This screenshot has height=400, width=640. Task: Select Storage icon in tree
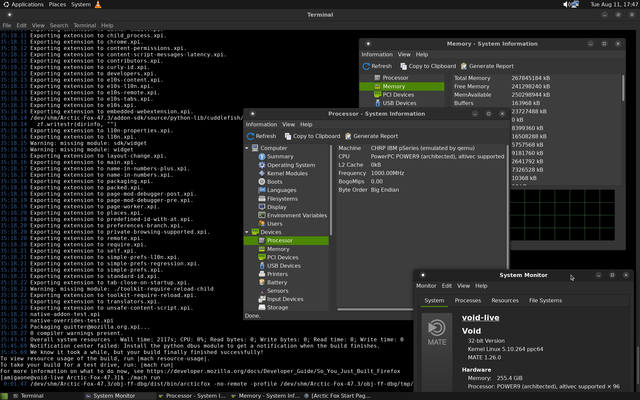coord(262,307)
